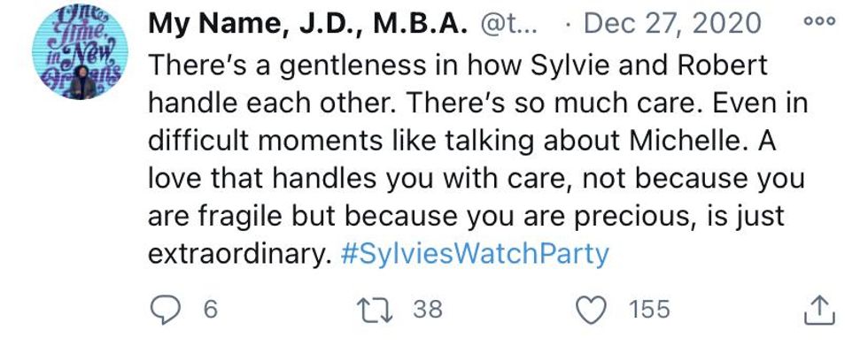Screen dimensions: 868x361
Task: Click the like count 155
Action: pyautogui.click(x=649, y=311)
